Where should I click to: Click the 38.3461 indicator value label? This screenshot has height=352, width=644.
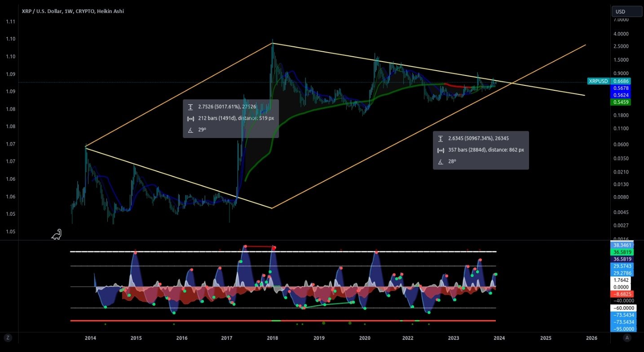pos(622,245)
